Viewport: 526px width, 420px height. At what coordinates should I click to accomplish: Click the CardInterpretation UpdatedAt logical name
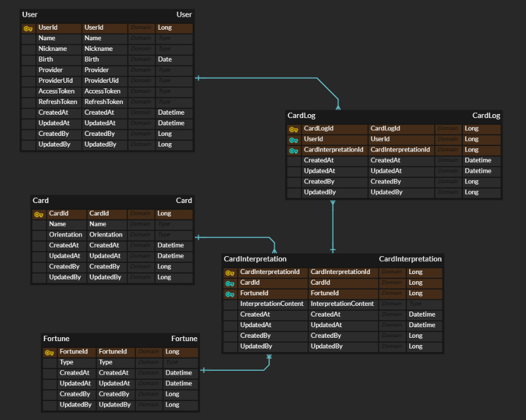click(273, 325)
